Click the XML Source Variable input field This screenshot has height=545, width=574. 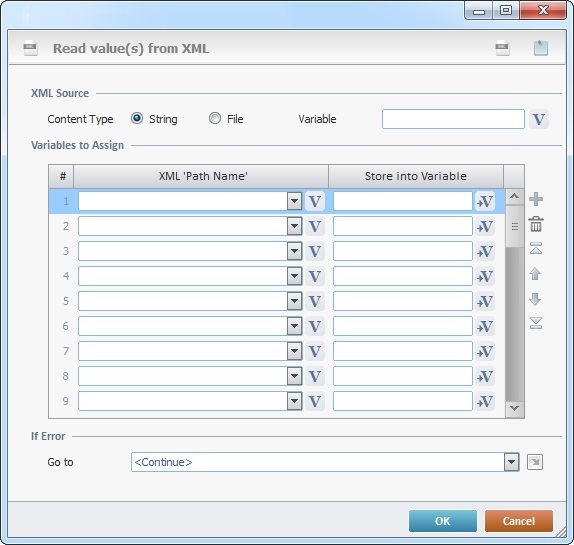coord(453,119)
